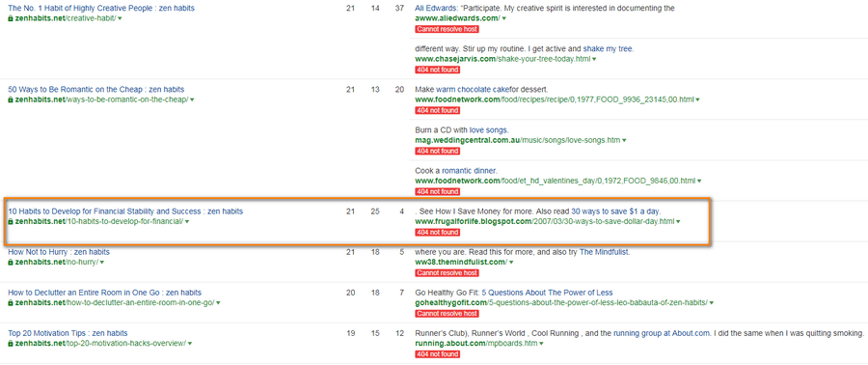Open 'The Mindfulist' anchor link
This screenshot has width=868, height=365.
point(605,252)
